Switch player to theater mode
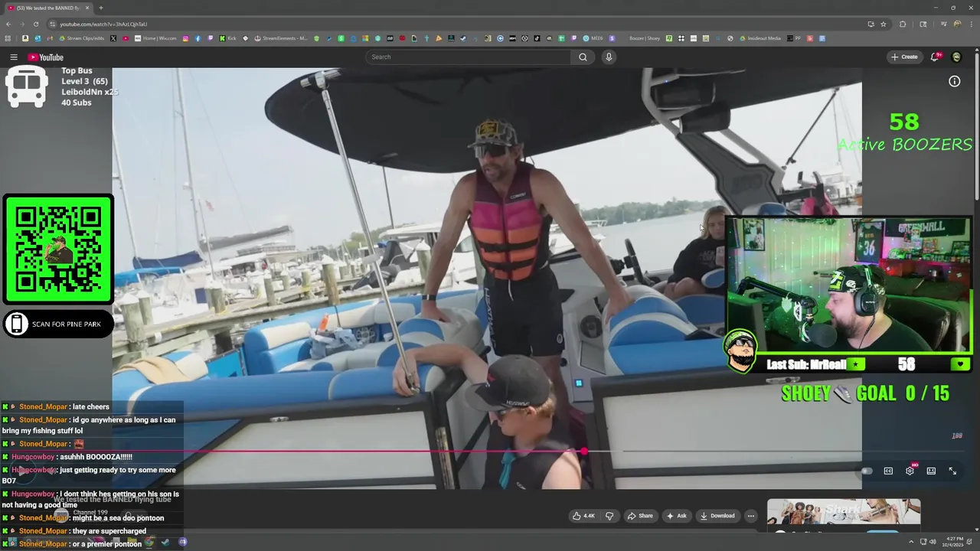 931,471
